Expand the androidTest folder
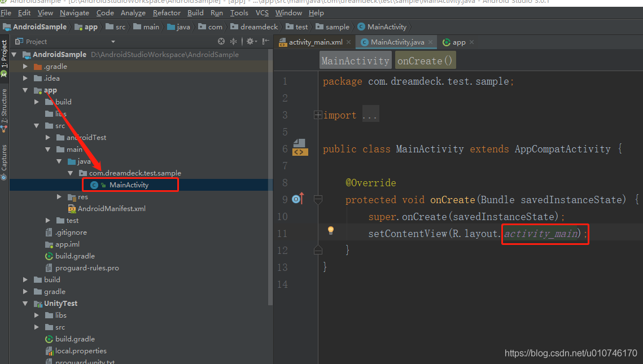Image resolution: width=643 pixels, height=364 pixels. click(48, 137)
